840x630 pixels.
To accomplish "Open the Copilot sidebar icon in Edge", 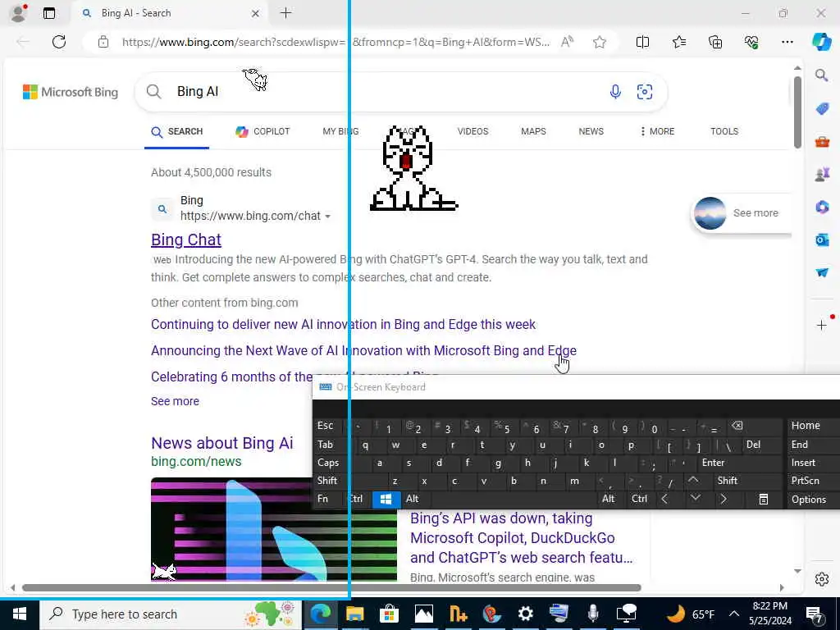I will (821, 42).
